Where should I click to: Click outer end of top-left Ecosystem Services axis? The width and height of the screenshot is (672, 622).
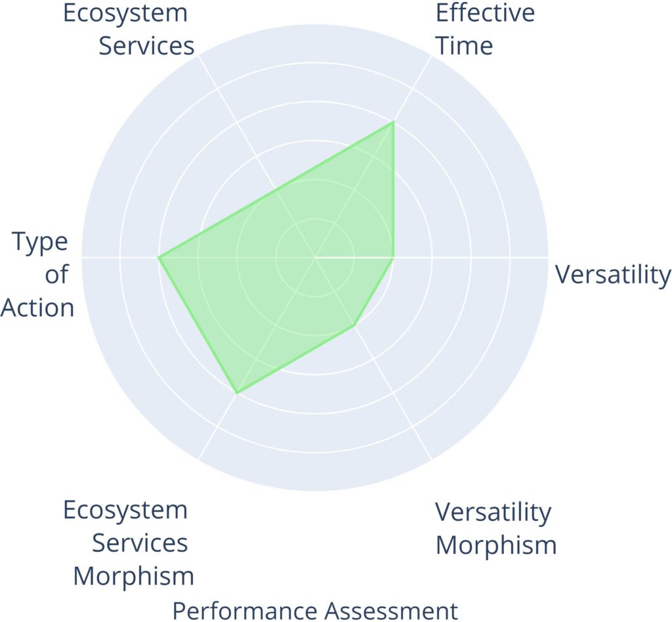[x=199, y=56]
